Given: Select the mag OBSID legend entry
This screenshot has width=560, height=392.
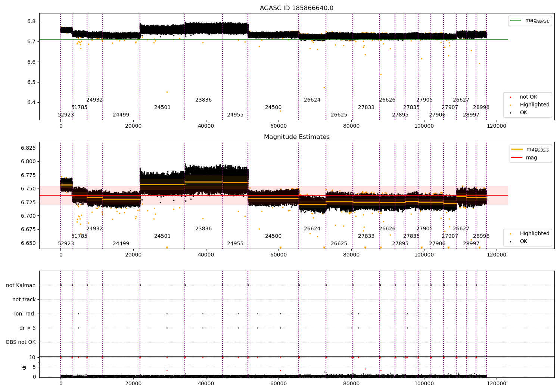Looking at the screenshot, I should [x=531, y=149].
